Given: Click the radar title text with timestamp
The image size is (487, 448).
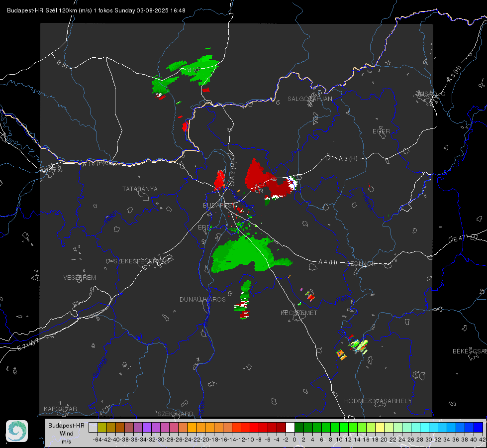Looking at the screenshot, I should pyautogui.click(x=96, y=10).
